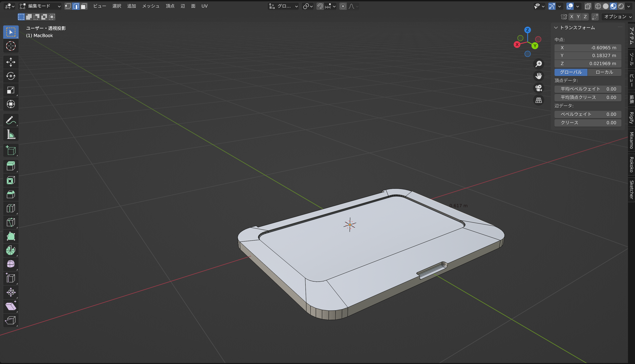The image size is (635, 364).
Task: Select the Box Select tool
Action: pyautogui.click(x=11, y=32)
